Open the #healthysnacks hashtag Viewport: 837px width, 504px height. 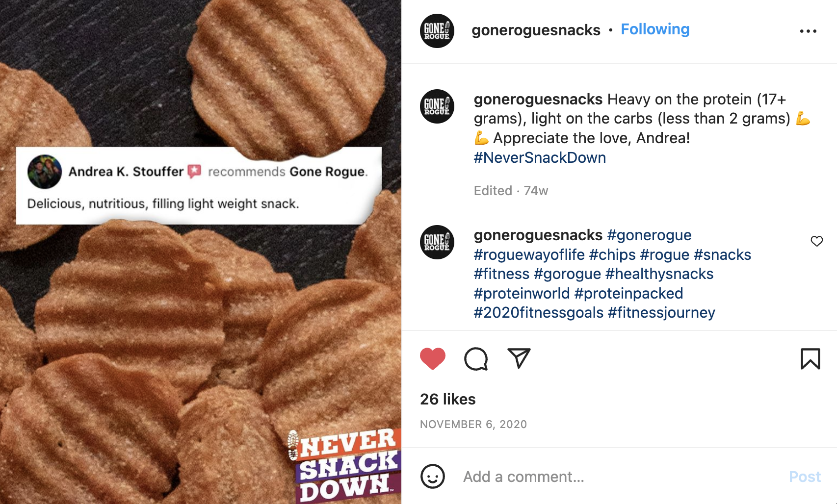[659, 274]
